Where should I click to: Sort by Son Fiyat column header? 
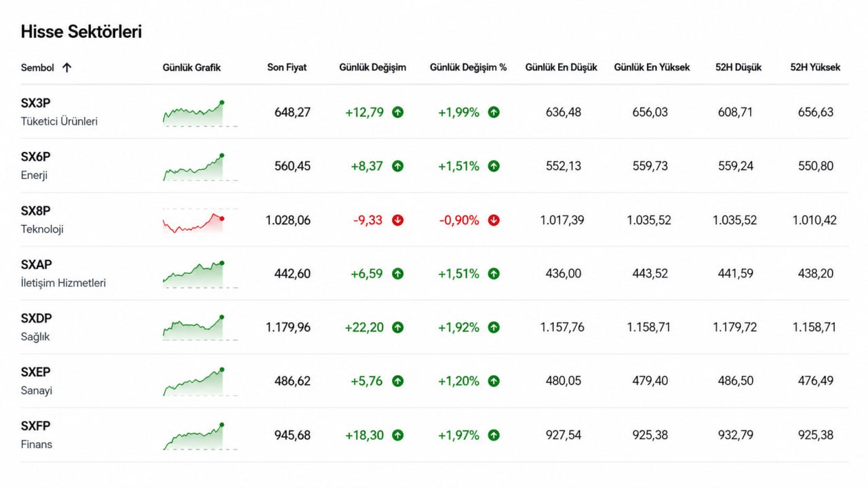[287, 67]
